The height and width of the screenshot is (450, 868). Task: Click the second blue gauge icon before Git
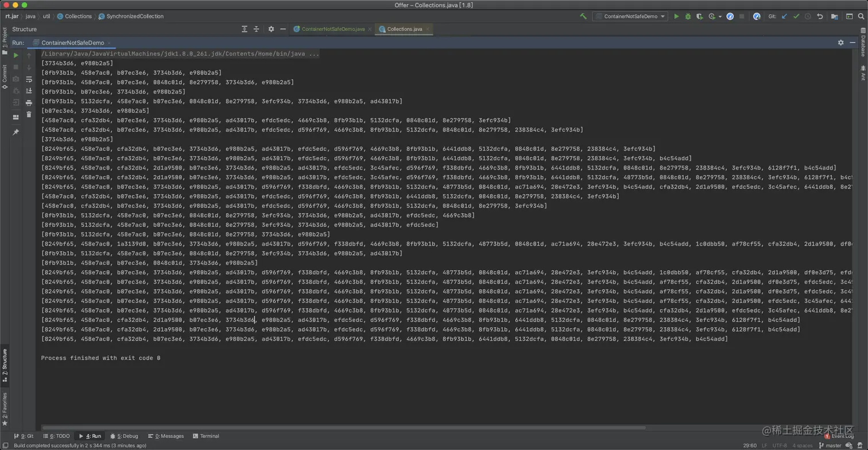pyautogui.click(x=757, y=17)
